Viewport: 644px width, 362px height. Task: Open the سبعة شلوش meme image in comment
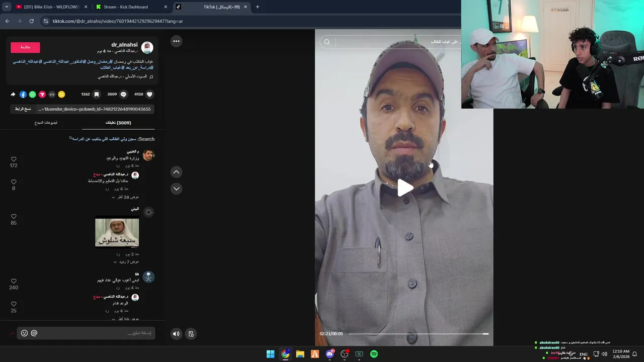pyautogui.click(x=117, y=232)
